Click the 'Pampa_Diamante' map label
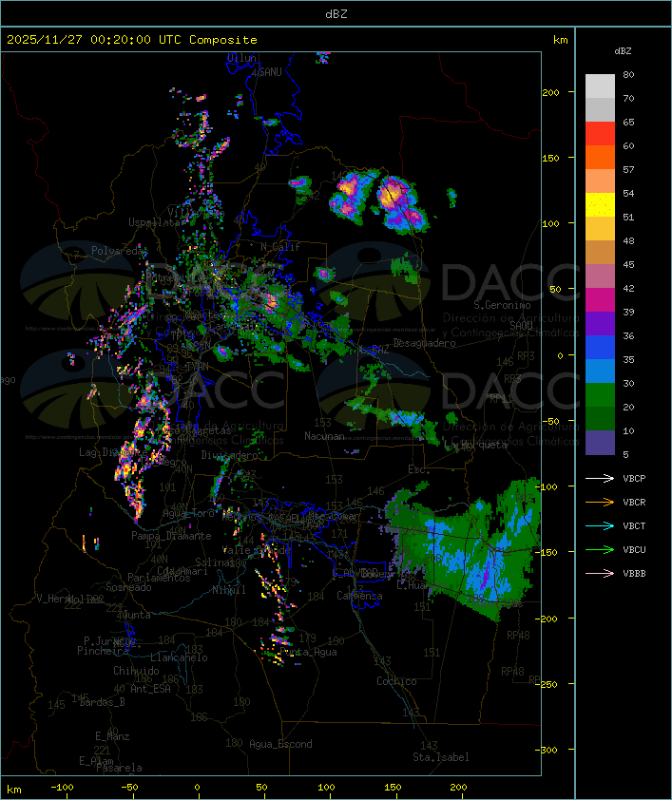Viewport: 672px width, 800px height. click(x=171, y=536)
